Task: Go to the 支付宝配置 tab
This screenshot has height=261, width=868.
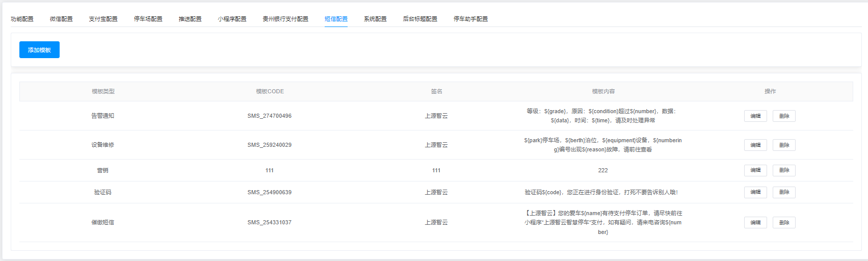Action: (103, 19)
